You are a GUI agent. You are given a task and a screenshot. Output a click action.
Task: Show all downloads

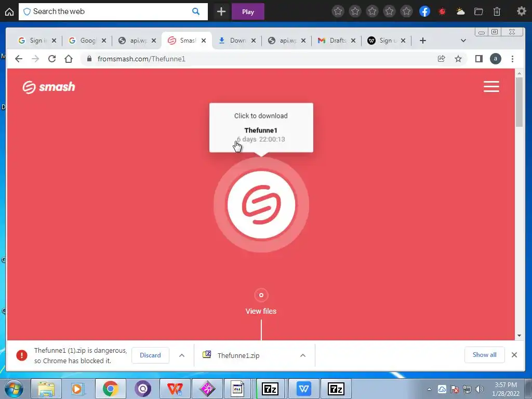(x=484, y=355)
